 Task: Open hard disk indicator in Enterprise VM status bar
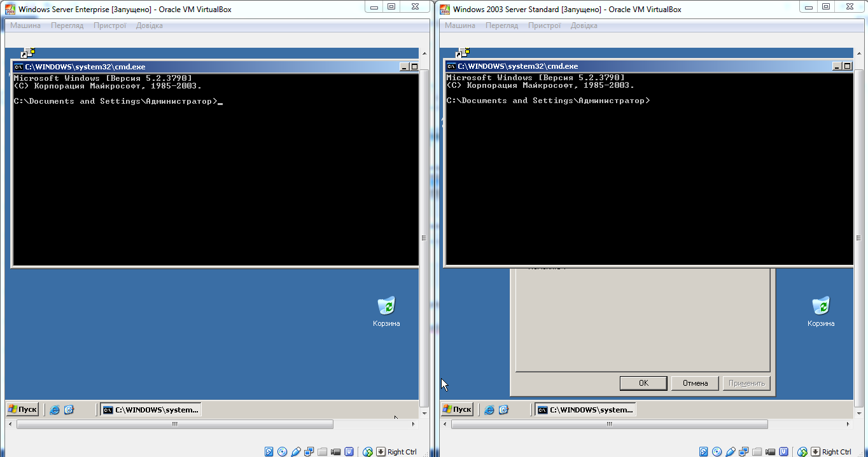point(269,452)
